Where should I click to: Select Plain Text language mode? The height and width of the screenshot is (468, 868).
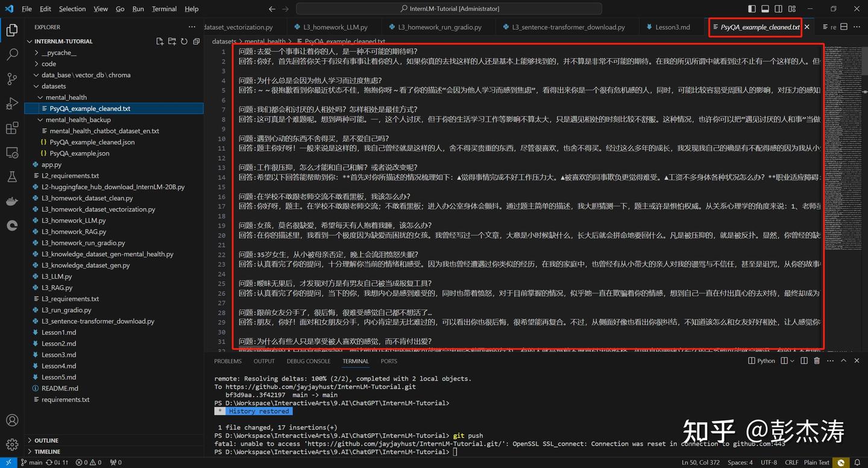click(x=817, y=463)
